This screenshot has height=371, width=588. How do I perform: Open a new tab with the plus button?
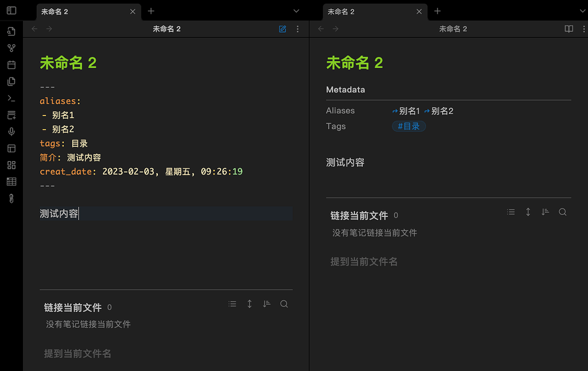[150, 11]
